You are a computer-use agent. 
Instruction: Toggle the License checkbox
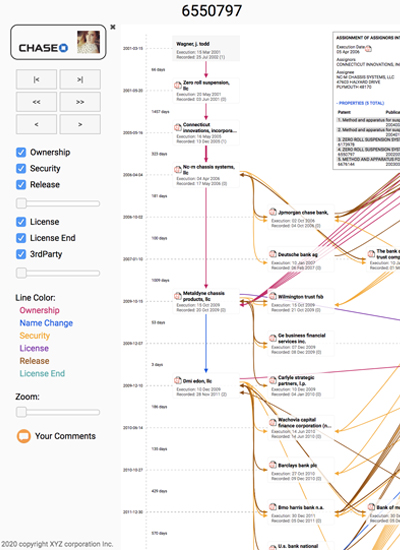click(21, 222)
